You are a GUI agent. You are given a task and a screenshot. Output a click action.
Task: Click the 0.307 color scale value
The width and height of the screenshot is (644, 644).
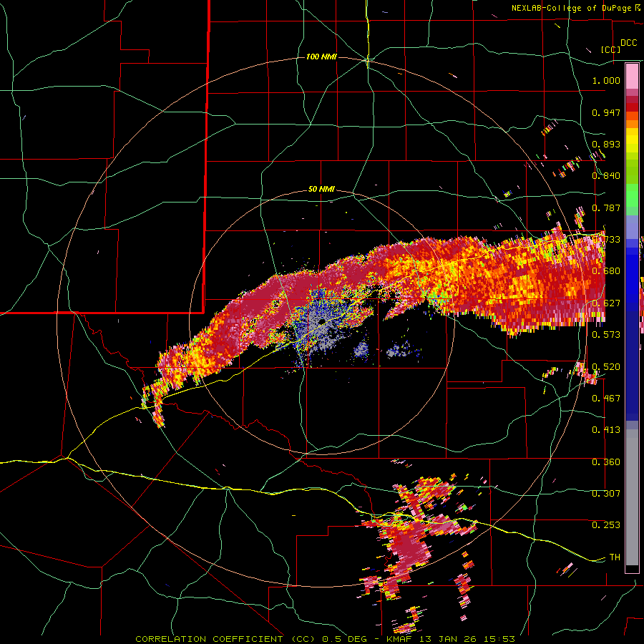[x=606, y=494]
